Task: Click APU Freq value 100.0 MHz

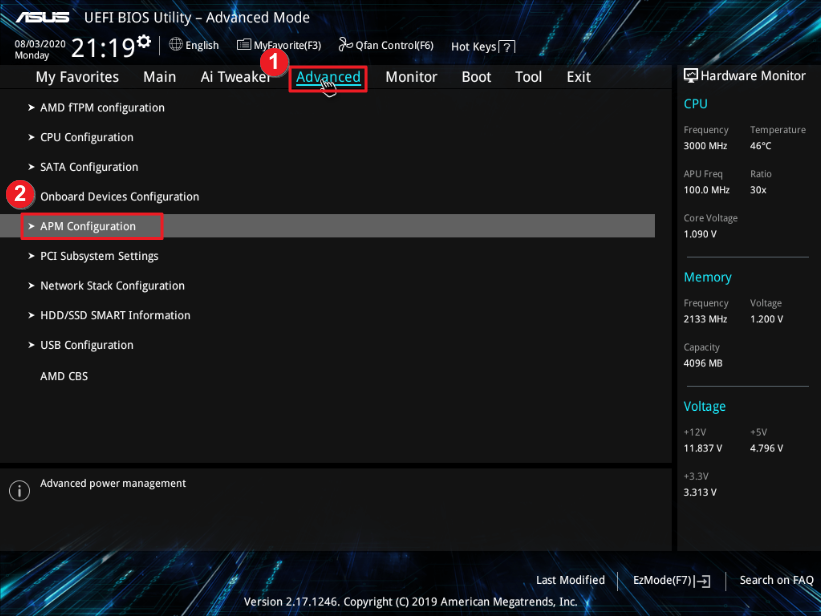Action: [706, 190]
